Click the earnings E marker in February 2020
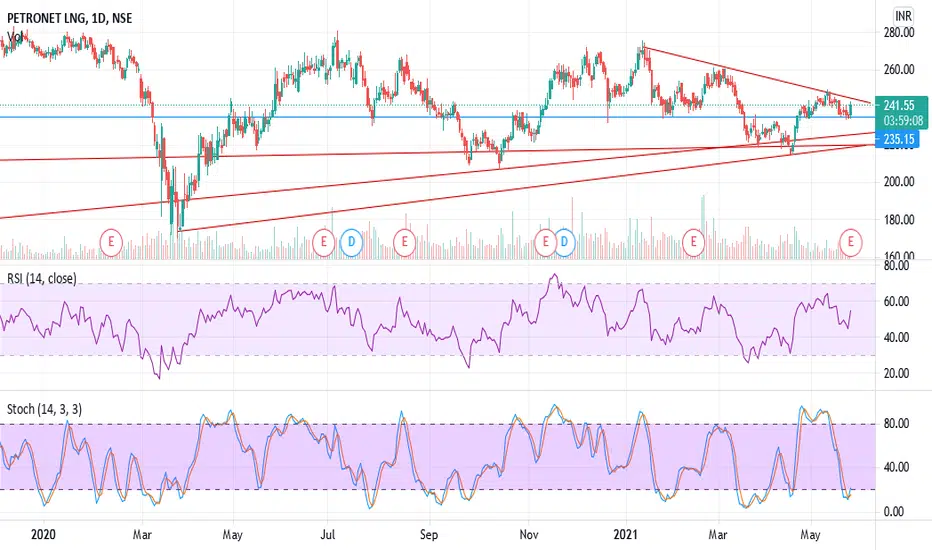 pos(111,243)
